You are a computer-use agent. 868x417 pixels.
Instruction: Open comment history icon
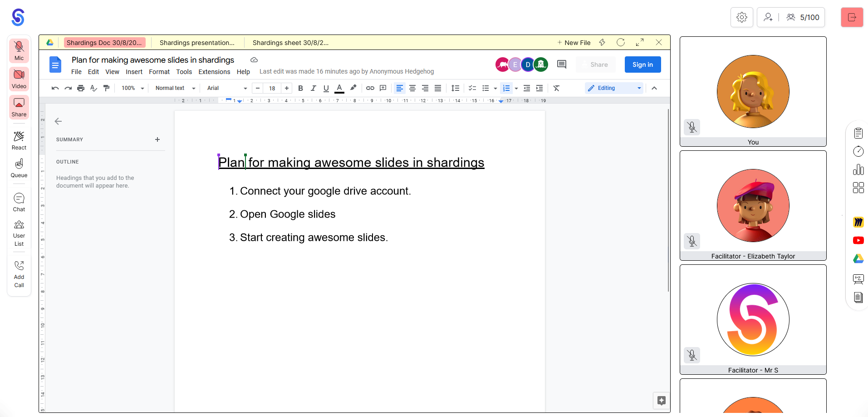(x=562, y=65)
